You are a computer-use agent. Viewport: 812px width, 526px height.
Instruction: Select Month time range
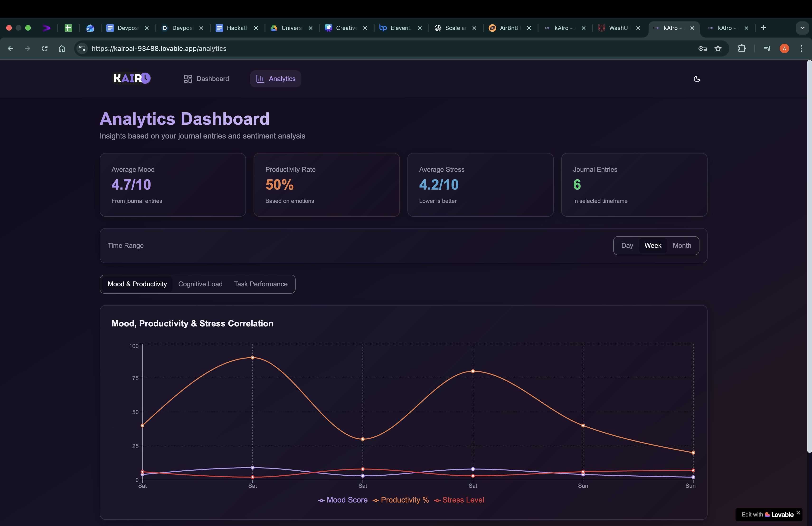tap(682, 245)
